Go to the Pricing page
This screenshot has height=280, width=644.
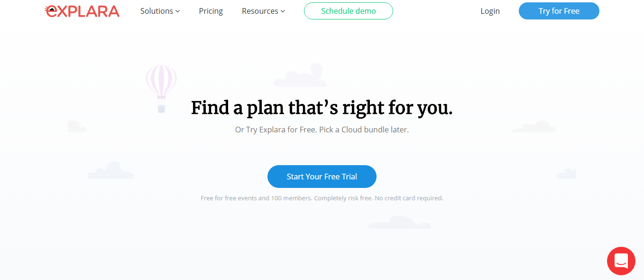(x=211, y=11)
